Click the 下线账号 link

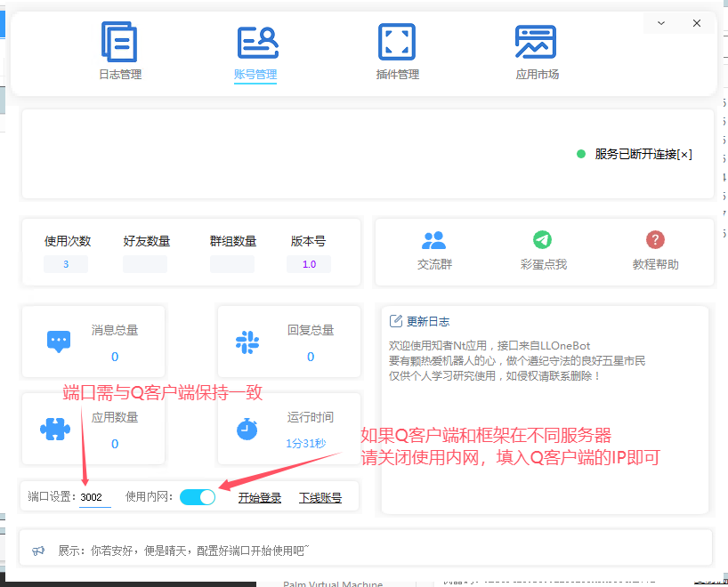(320, 498)
